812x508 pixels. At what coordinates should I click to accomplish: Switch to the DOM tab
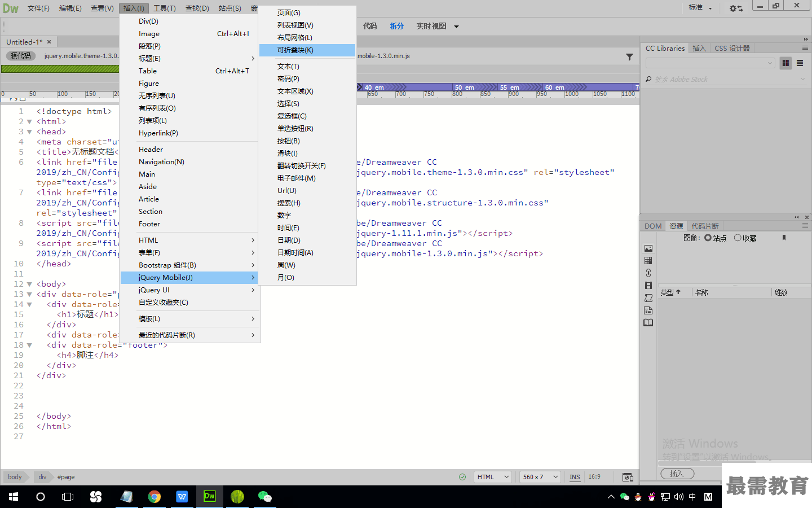[653, 226]
